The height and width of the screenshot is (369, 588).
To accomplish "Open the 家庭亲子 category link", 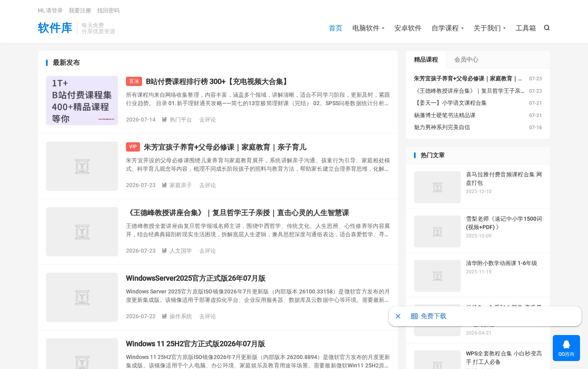I will (181, 185).
